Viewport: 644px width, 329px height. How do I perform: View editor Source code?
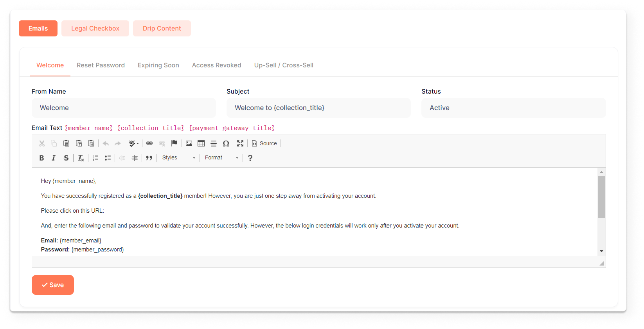click(264, 143)
